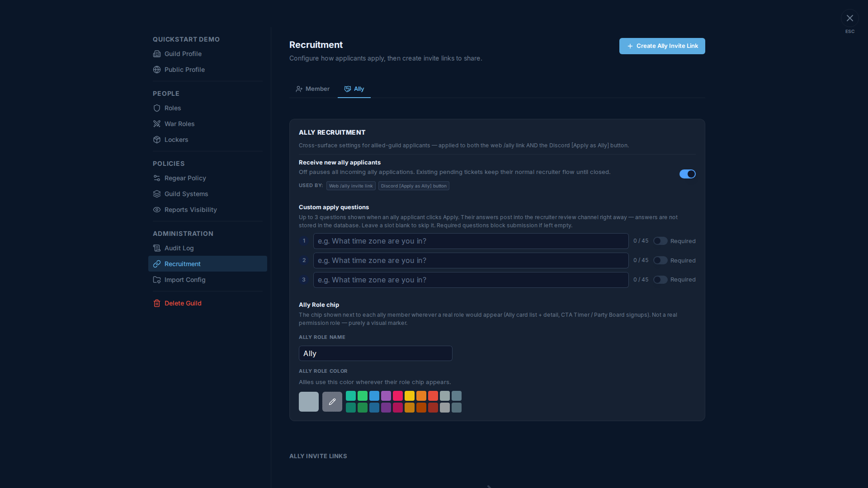Click the Delete Guild trash icon
868x488 pixels.
click(x=157, y=303)
